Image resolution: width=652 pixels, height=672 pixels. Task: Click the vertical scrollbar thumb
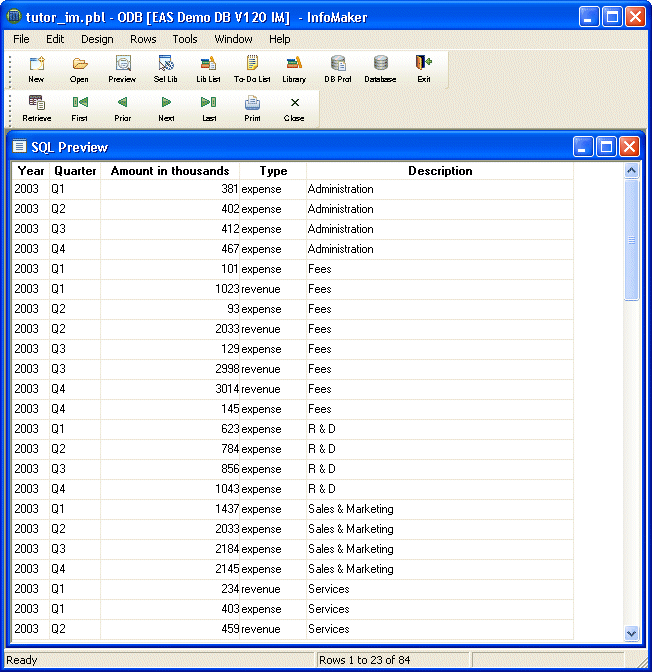[x=631, y=240]
